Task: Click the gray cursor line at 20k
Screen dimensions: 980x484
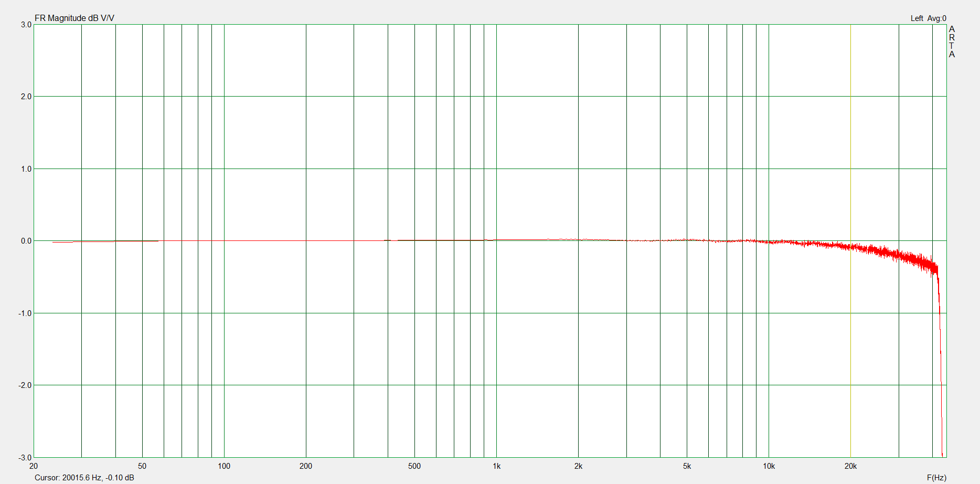Action: (850, 241)
